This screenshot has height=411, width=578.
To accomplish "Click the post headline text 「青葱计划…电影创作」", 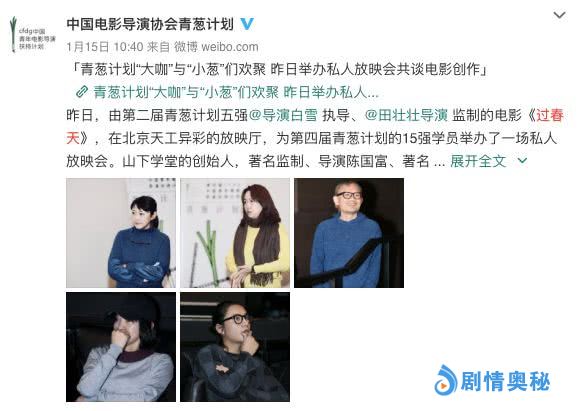I will (279, 69).
